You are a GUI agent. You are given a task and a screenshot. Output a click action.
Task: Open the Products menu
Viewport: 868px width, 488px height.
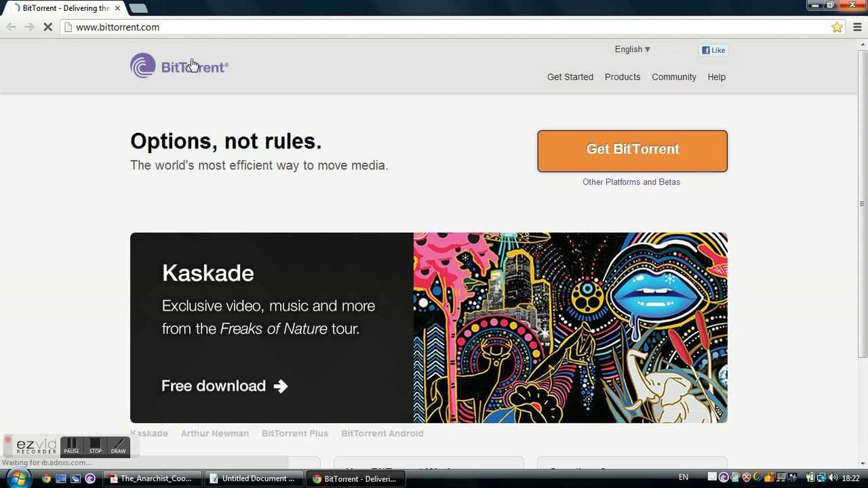point(623,77)
